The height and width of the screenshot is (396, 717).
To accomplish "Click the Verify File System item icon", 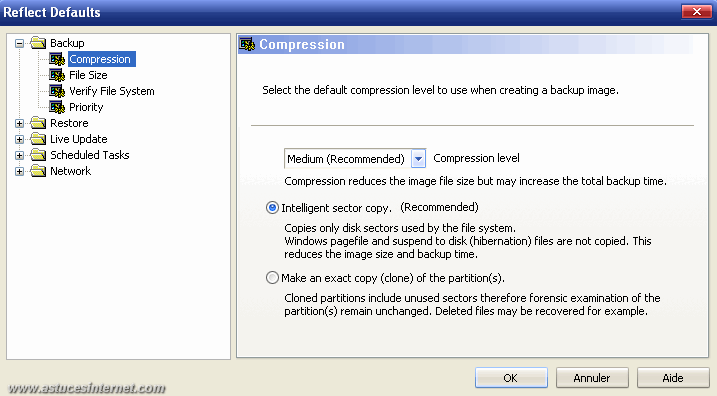I will [x=57, y=91].
